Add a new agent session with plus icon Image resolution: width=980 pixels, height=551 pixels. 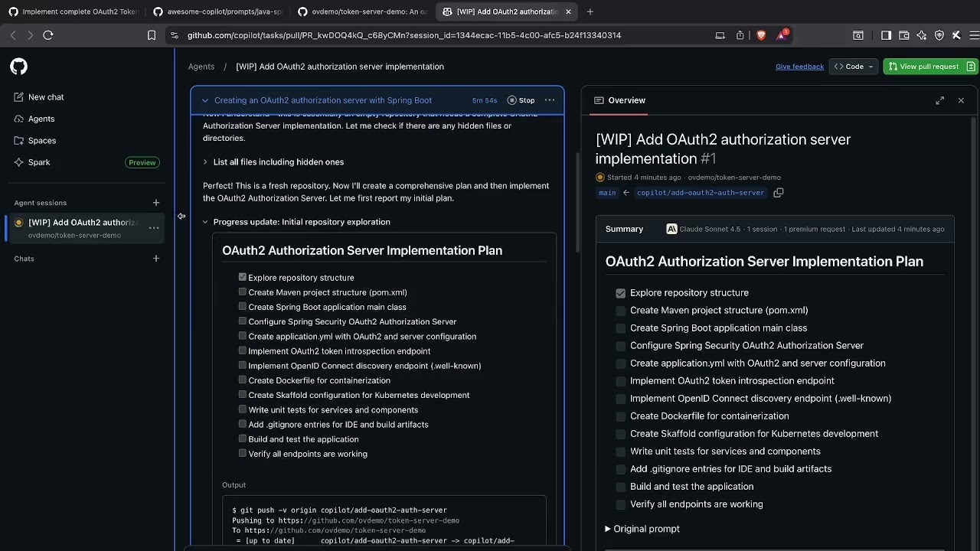coord(156,203)
